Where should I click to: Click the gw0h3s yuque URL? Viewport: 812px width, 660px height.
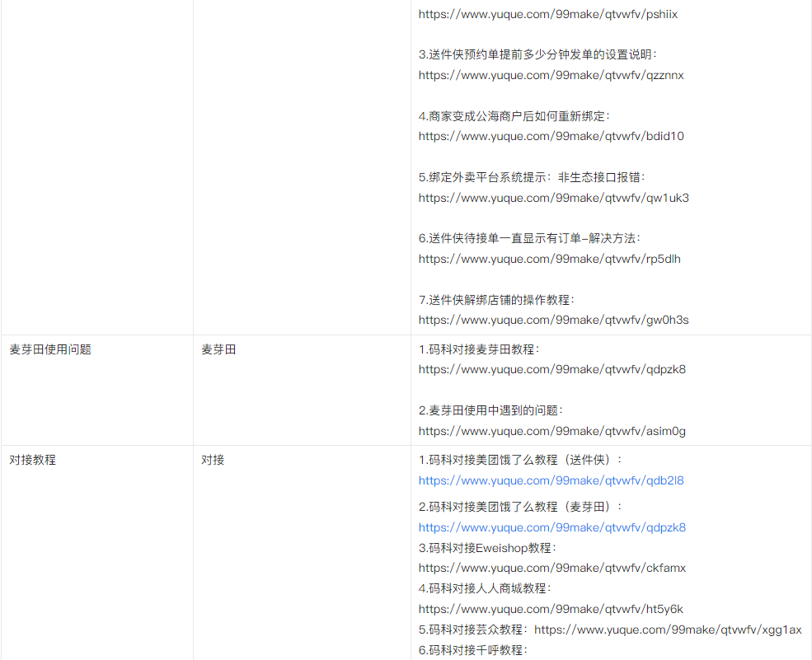click(554, 320)
